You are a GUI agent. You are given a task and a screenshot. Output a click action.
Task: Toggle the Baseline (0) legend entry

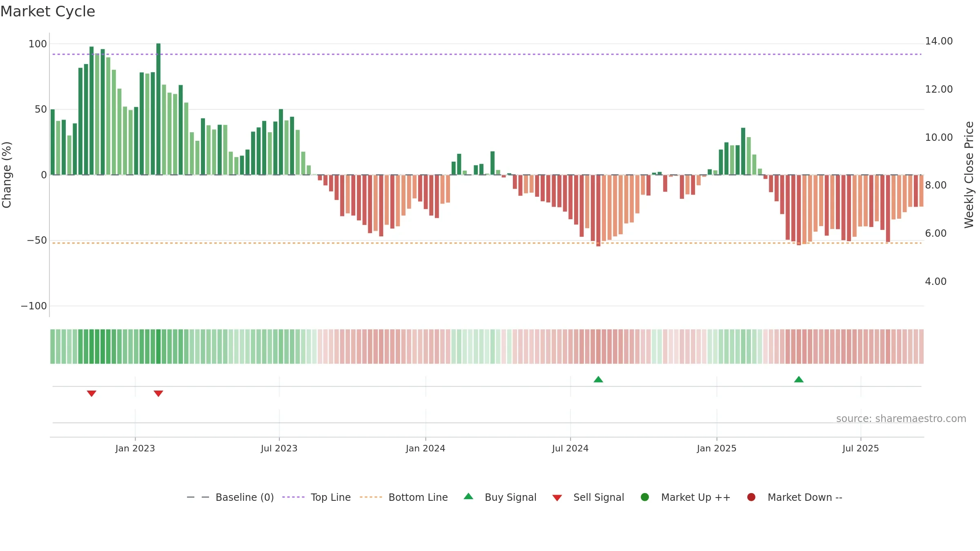230,497
